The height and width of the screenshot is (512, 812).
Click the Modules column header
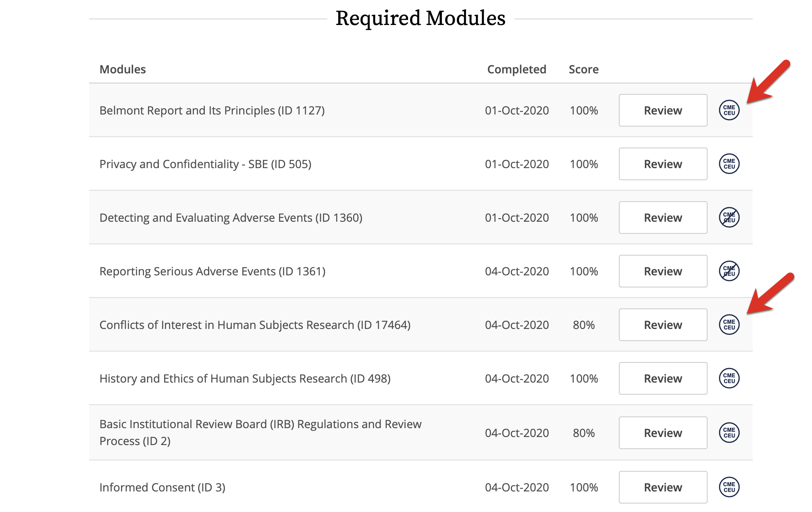pyautogui.click(x=123, y=69)
